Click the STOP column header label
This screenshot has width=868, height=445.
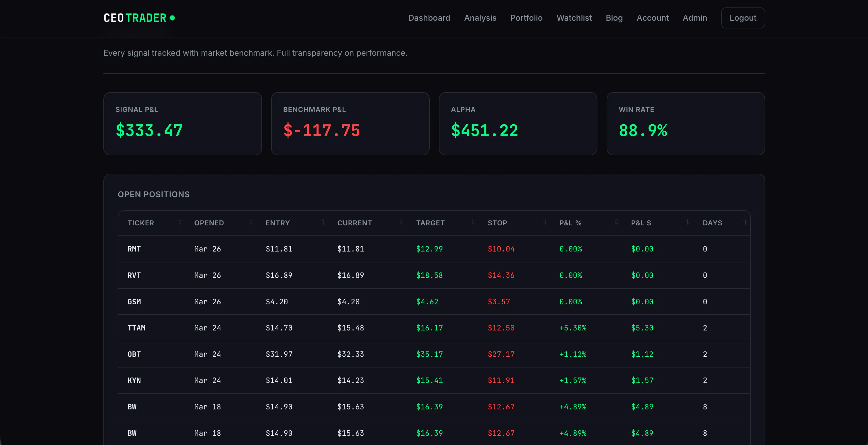tap(497, 223)
